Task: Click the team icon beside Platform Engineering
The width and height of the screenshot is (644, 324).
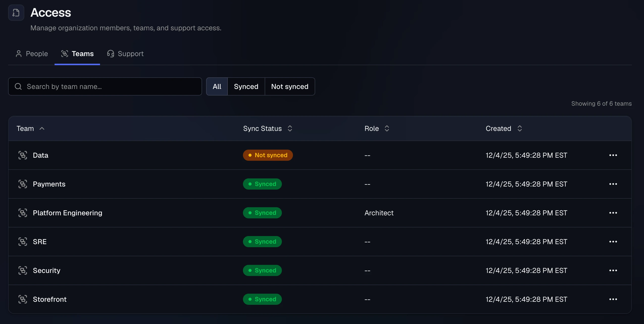Action: (23, 213)
